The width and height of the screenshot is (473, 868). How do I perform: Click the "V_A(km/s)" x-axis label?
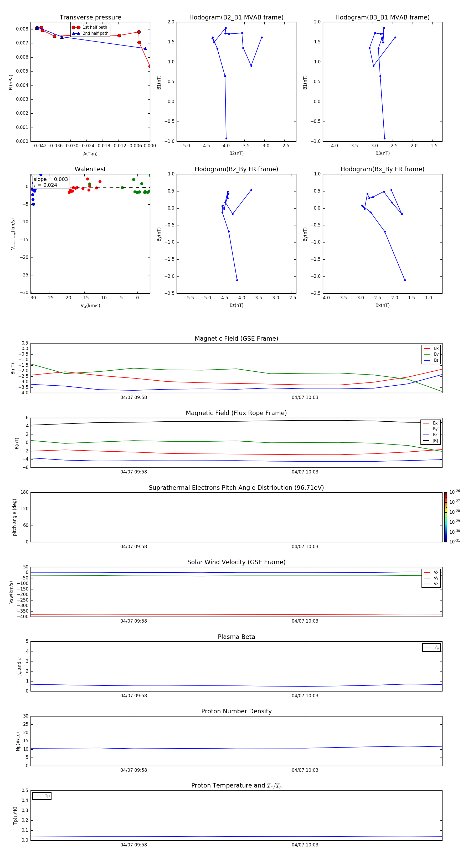point(90,306)
